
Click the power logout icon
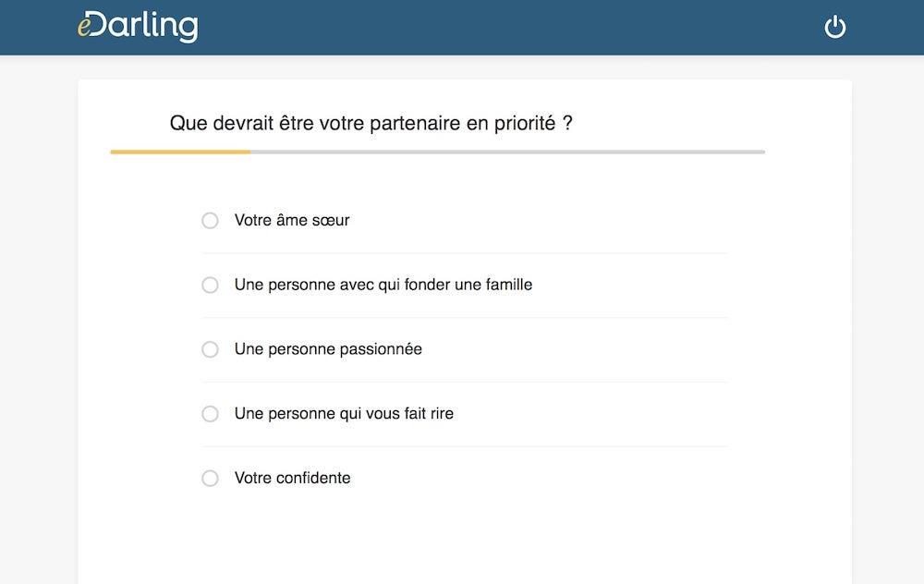[834, 27]
